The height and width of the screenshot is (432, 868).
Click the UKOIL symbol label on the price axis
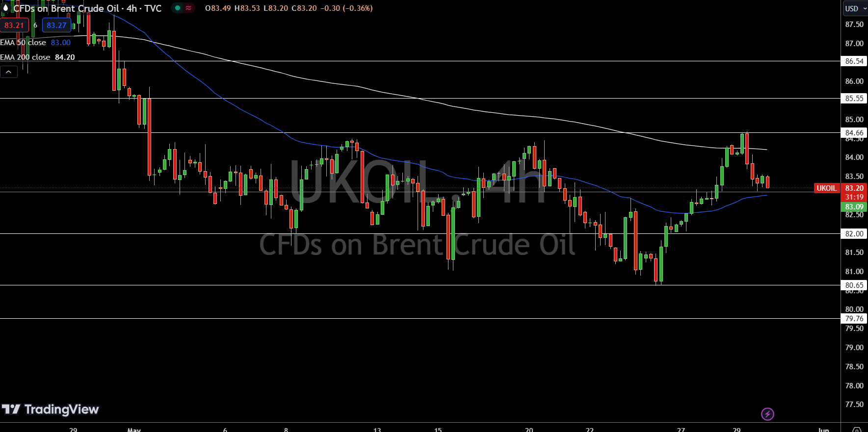pyautogui.click(x=827, y=188)
